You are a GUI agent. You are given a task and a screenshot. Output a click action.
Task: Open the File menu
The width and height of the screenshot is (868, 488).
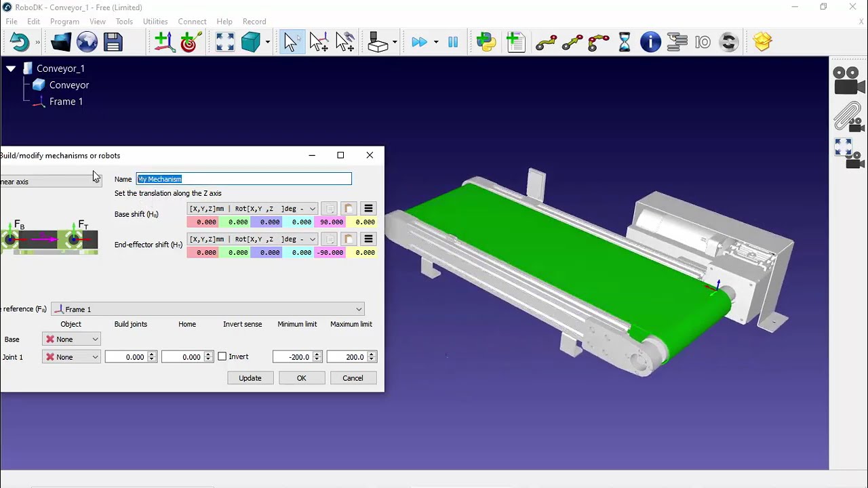click(x=12, y=22)
